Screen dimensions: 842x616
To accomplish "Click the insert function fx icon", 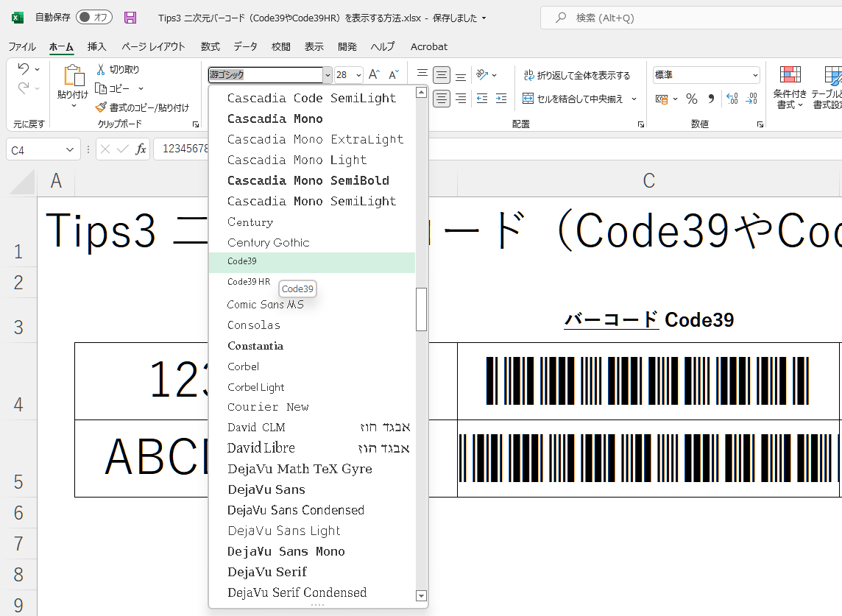I will 141,149.
